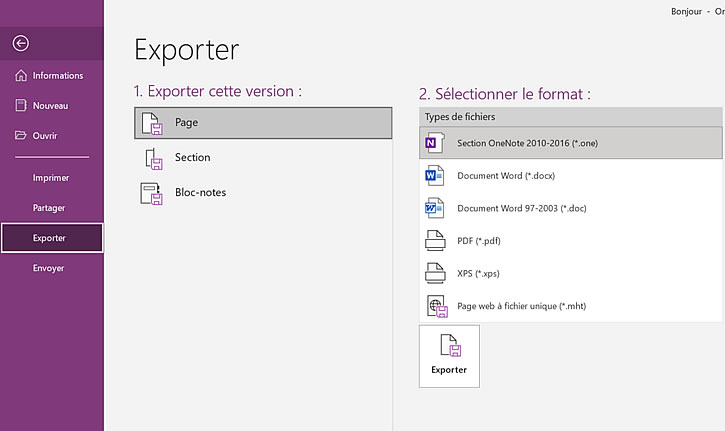Screen dimensions: 725x431
Task: Open the Informations menu item
Action: [52, 76]
